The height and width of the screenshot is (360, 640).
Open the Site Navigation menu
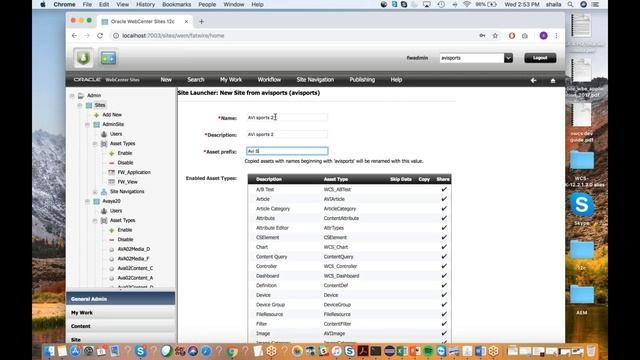pos(315,80)
